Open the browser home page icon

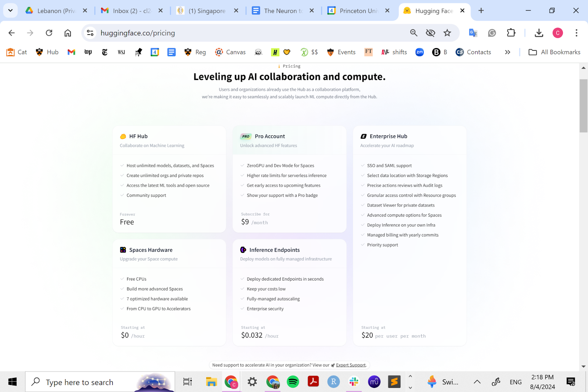coord(68,33)
